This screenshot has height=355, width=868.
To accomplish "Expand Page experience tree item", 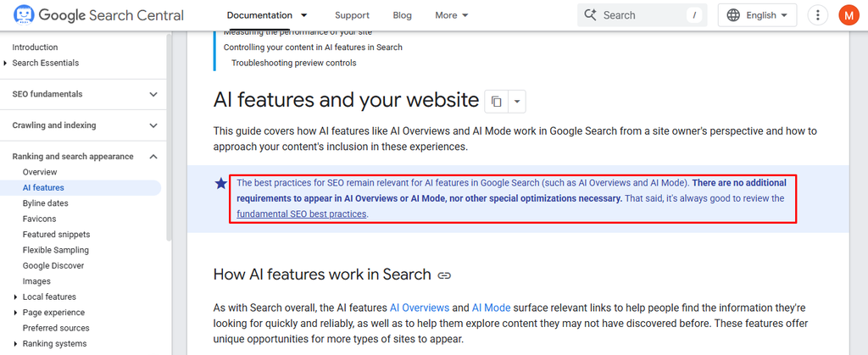I will click(x=15, y=313).
